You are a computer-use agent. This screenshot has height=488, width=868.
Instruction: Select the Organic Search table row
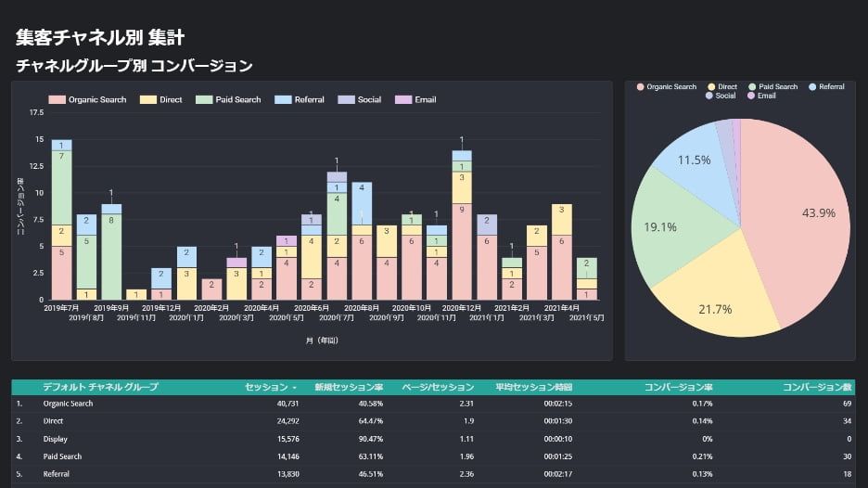[x=433, y=404]
